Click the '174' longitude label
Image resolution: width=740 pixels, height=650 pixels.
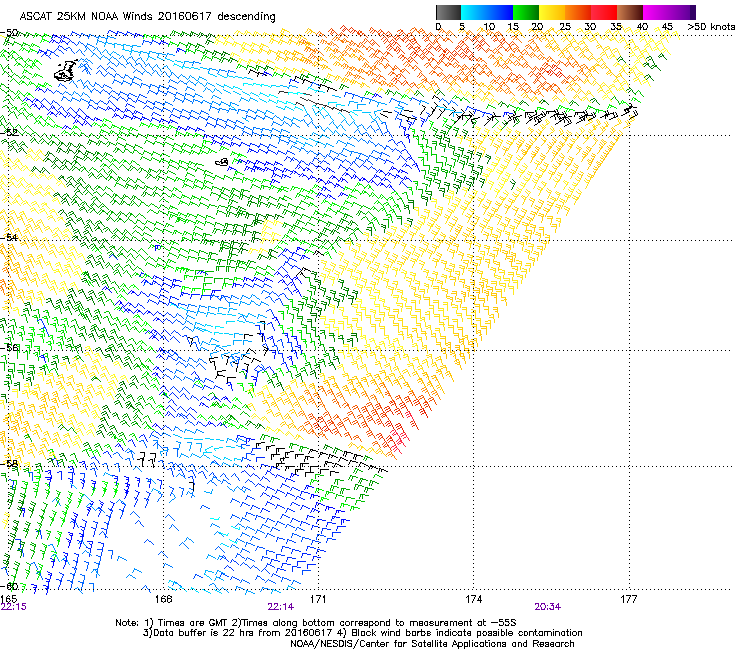473,599
